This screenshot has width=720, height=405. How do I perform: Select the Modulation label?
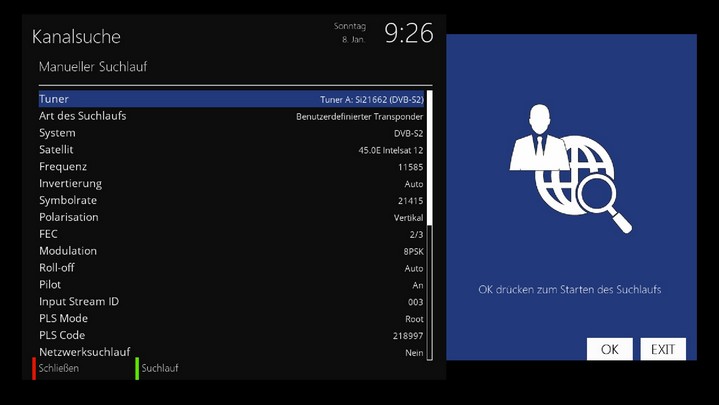coord(68,251)
